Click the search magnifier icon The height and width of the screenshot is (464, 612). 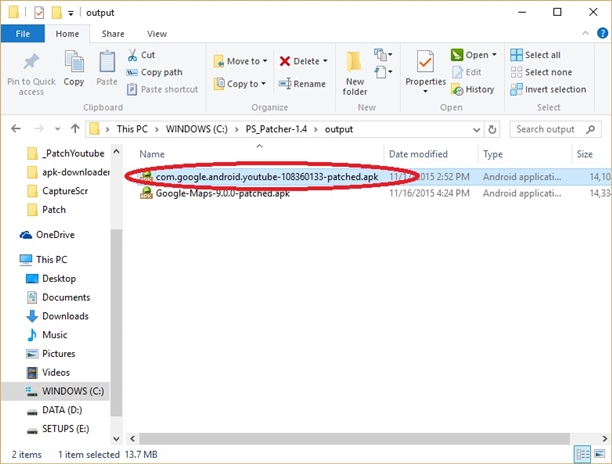click(591, 129)
